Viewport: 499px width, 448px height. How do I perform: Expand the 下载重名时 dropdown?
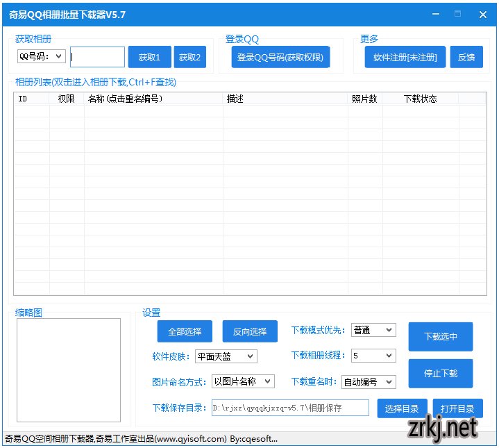coord(369,382)
